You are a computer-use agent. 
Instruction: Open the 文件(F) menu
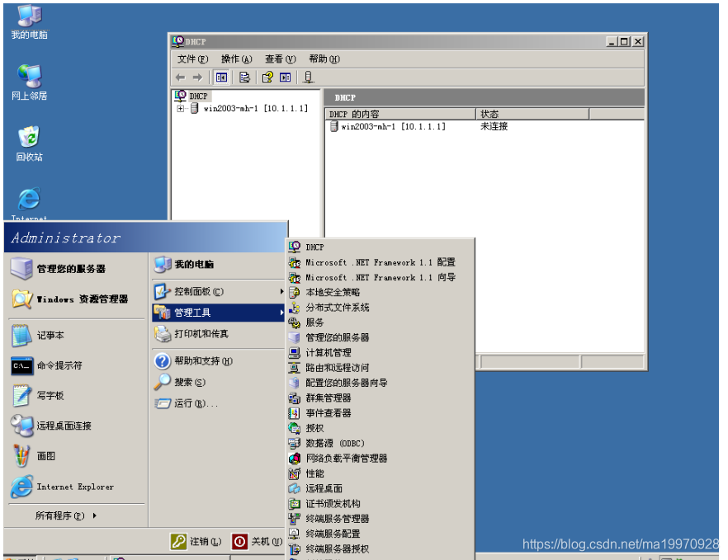tap(192, 59)
